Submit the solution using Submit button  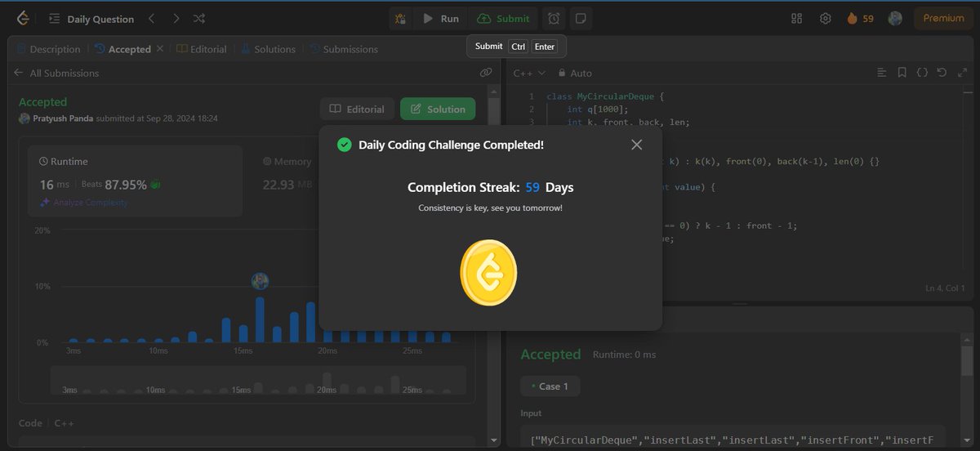504,18
